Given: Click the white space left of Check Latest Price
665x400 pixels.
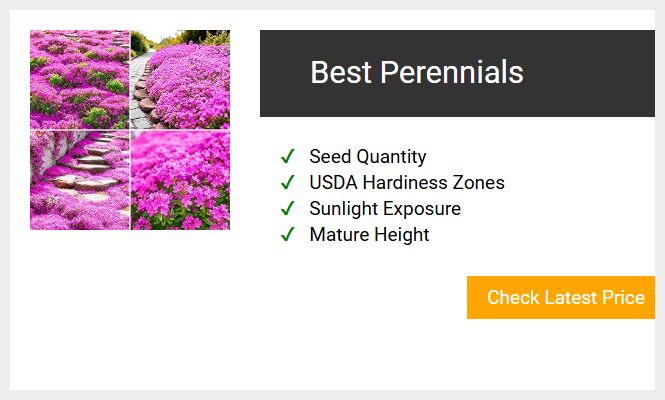Looking at the screenshot, I should [x=360, y=297].
